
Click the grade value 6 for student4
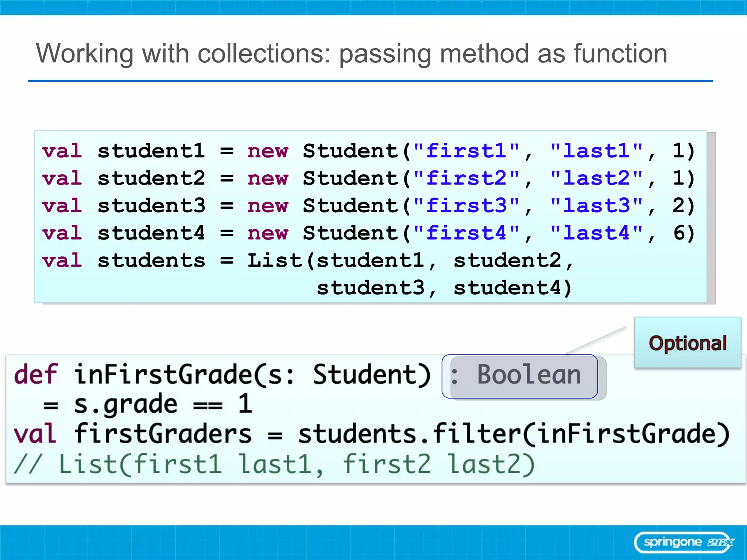point(679,233)
